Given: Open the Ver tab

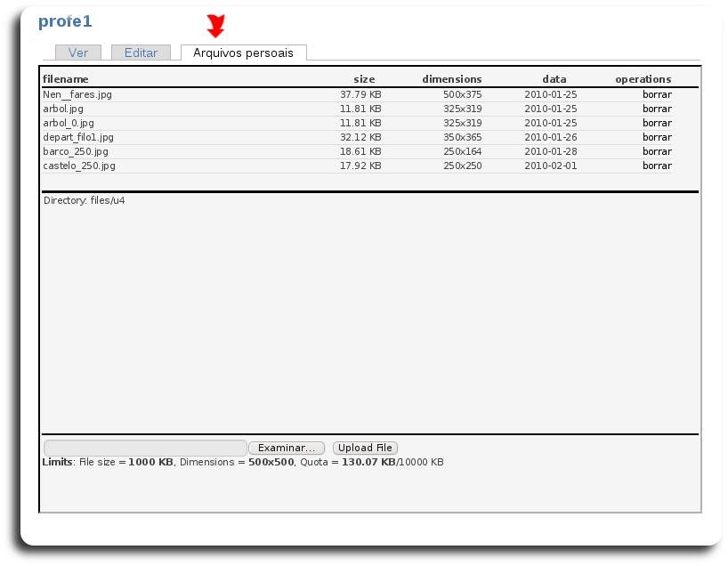Looking at the screenshot, I should tap(78, 53).
